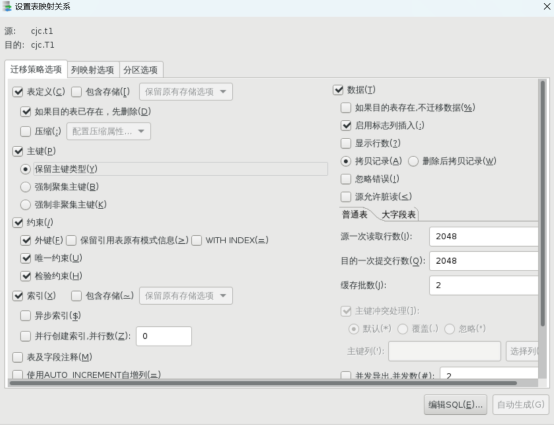
Task: Select 保留主键类型(Y) radio option
Action: pos(25,169)
